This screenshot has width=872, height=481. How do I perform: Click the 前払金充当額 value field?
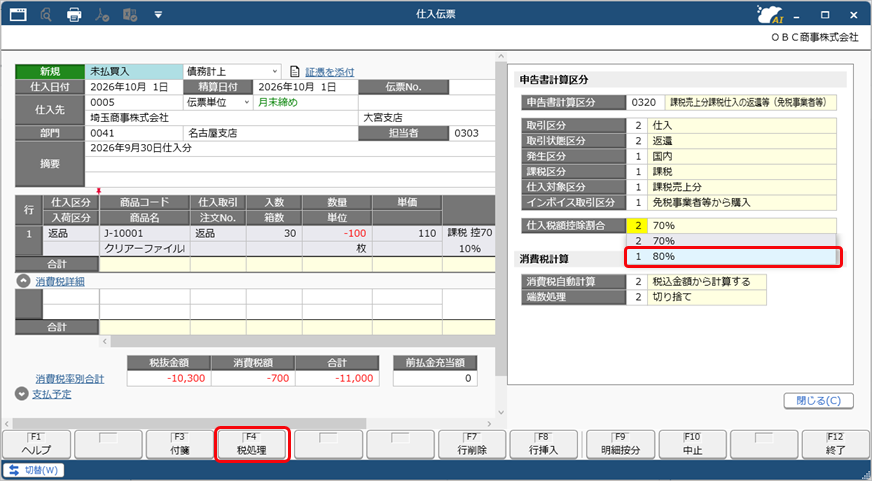[435, 379]
